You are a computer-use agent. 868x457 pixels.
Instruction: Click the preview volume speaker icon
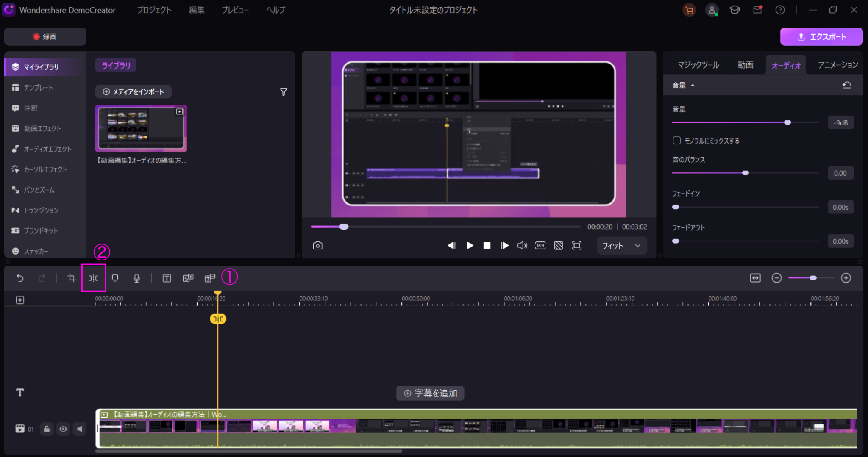click(x=522, y=246)
